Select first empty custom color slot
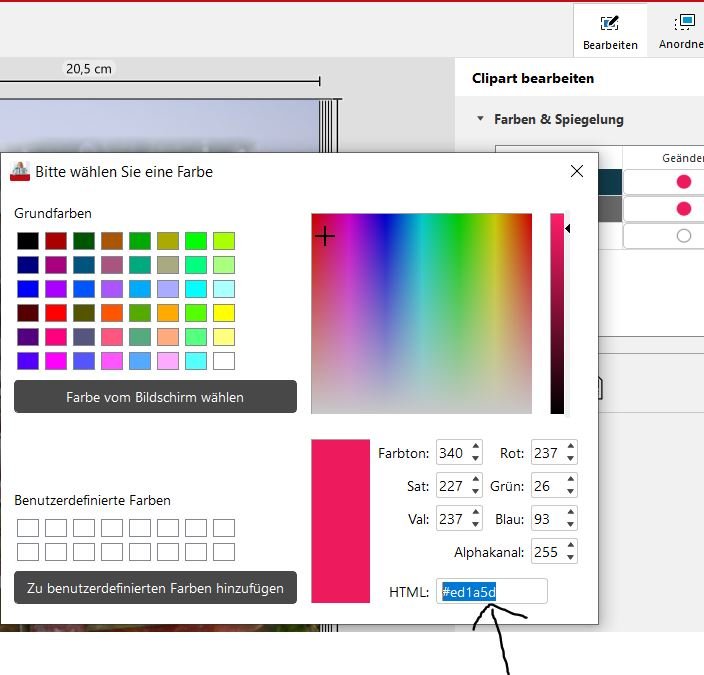 click(x=28, y=528)
